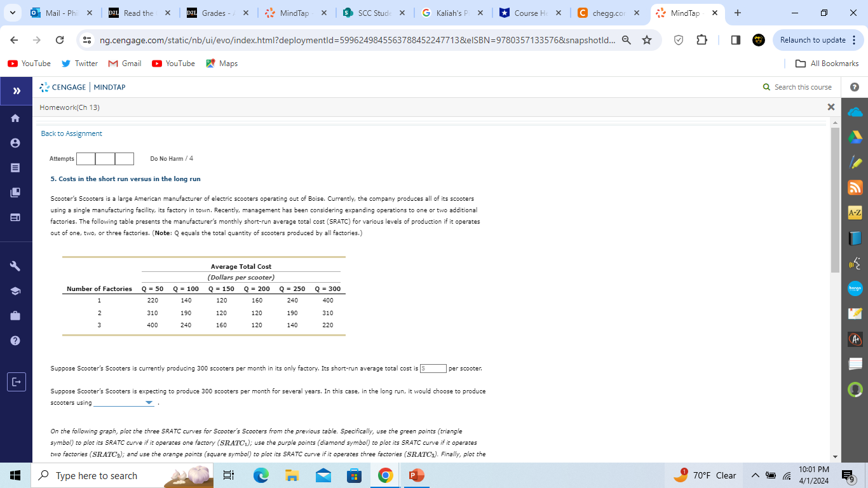
Task: Click the Back to Assignment link
Action: point(71,133)
